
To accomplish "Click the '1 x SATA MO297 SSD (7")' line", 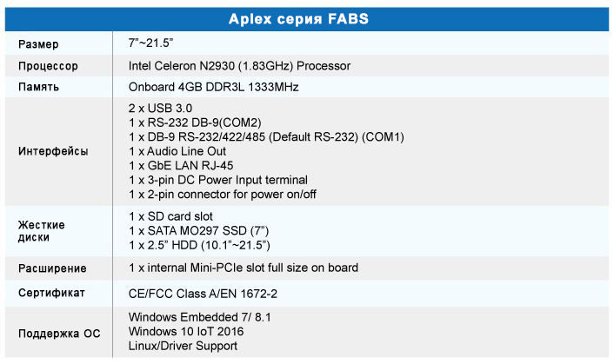I will 198,231.
